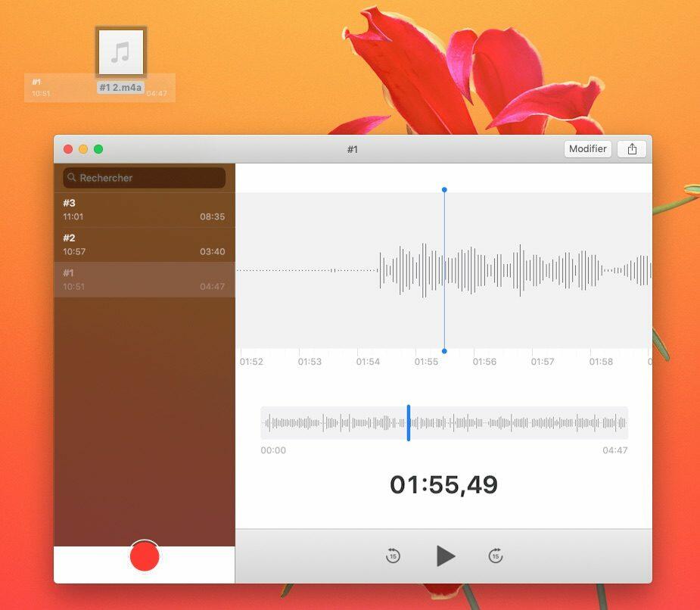Click the blue overview scrubber handle

pyautogui.click(x=409, y=423)
